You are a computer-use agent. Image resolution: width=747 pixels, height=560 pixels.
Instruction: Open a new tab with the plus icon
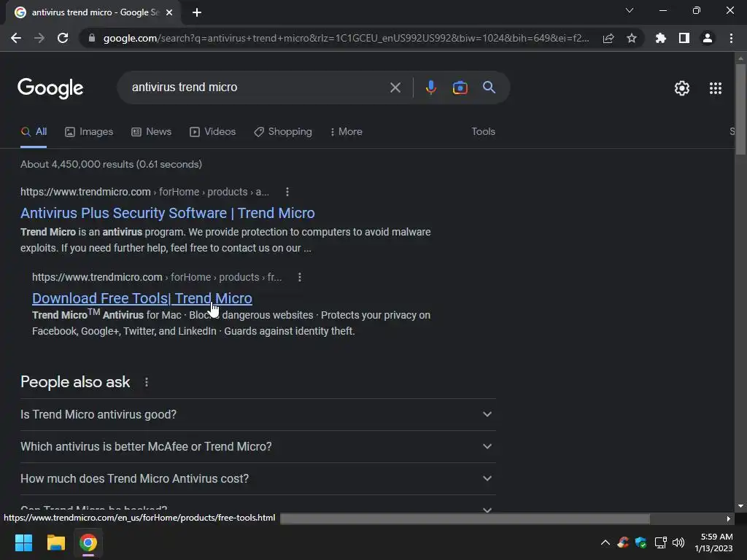[x=197, y=12]
